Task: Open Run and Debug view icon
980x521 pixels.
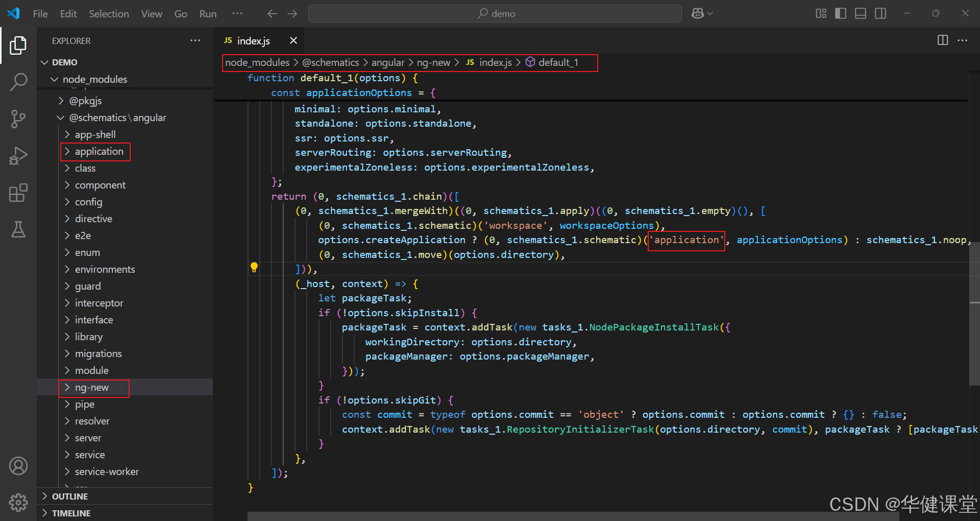Action: point(18,155)
